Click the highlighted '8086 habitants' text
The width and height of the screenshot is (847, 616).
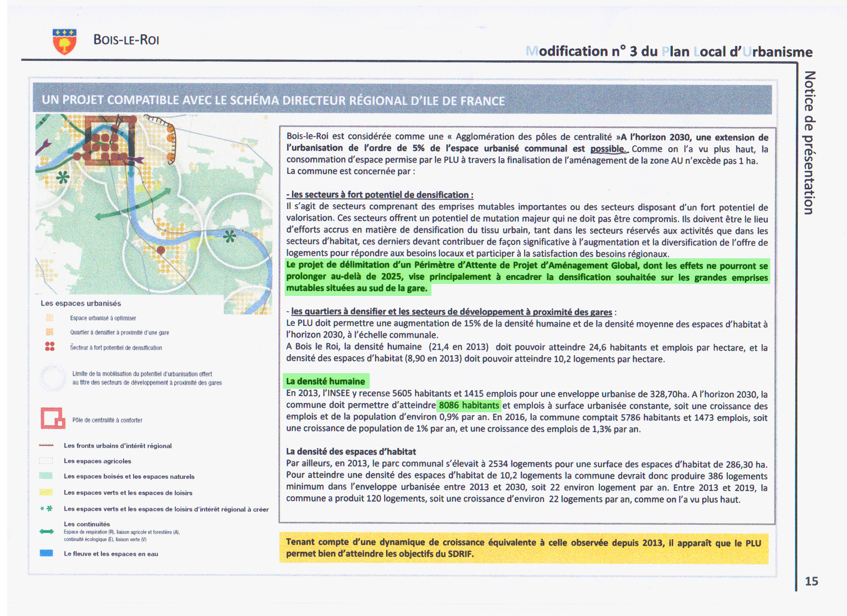pos(469,406)
